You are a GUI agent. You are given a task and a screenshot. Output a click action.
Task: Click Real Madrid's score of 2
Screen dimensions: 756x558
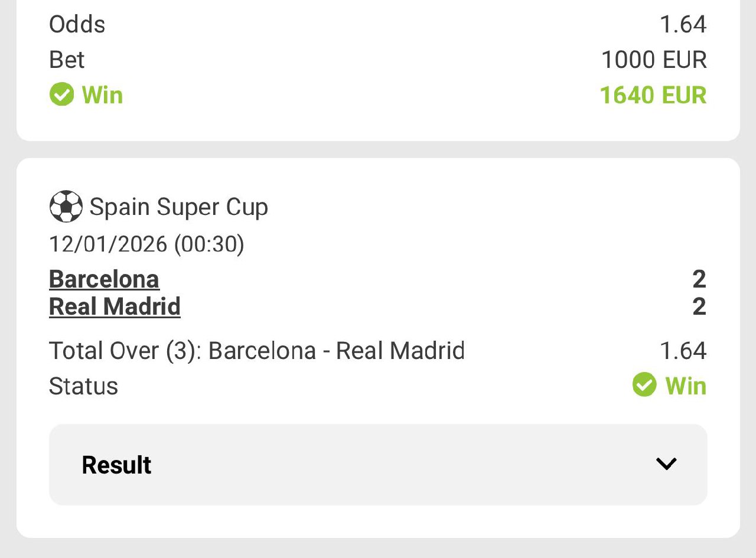(x=699, y=306)
